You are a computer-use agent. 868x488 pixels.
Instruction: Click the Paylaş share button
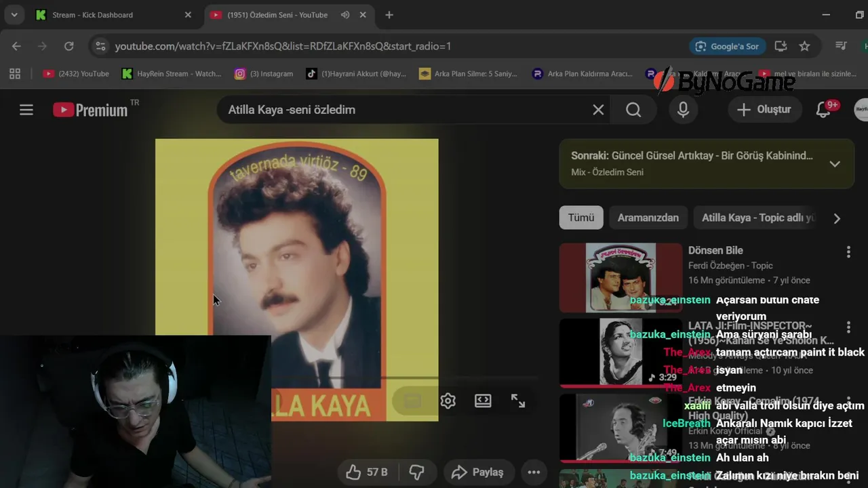pos(478,472)
